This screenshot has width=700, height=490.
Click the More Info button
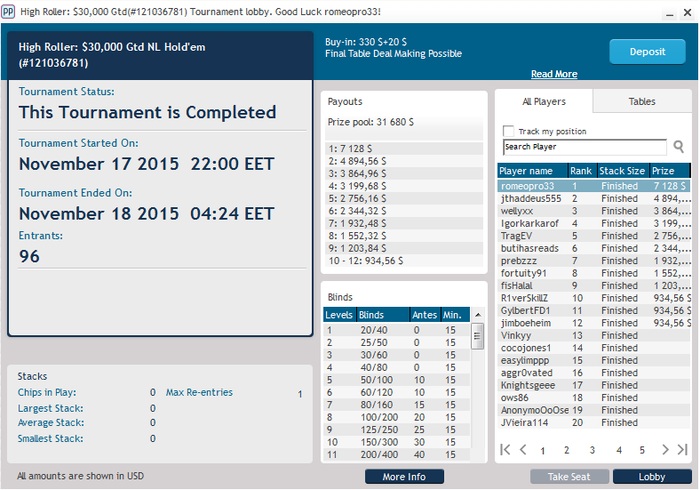coord(404,477)
